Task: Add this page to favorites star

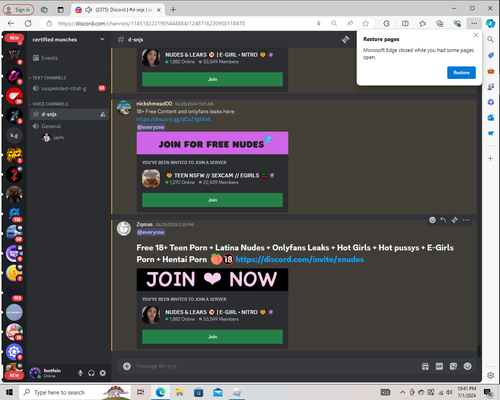Action: pos(366,23)
